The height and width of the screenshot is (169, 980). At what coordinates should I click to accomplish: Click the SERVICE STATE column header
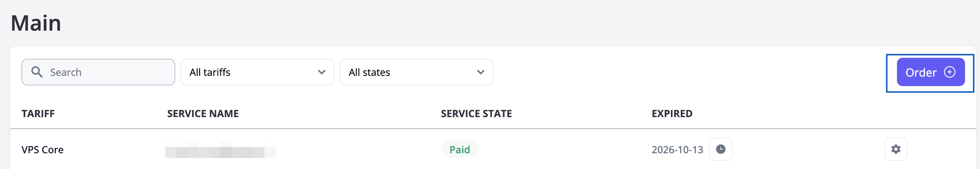tap(476, 114)
